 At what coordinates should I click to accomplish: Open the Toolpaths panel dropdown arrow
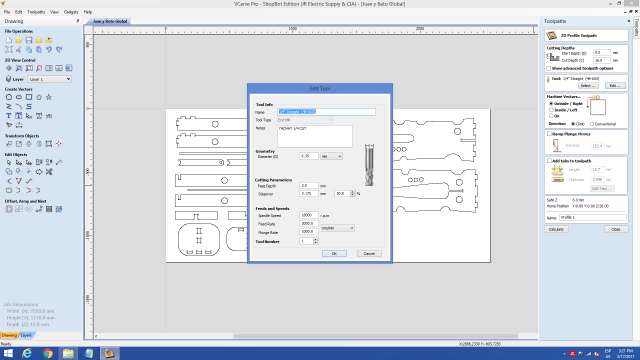click(629, 21)
